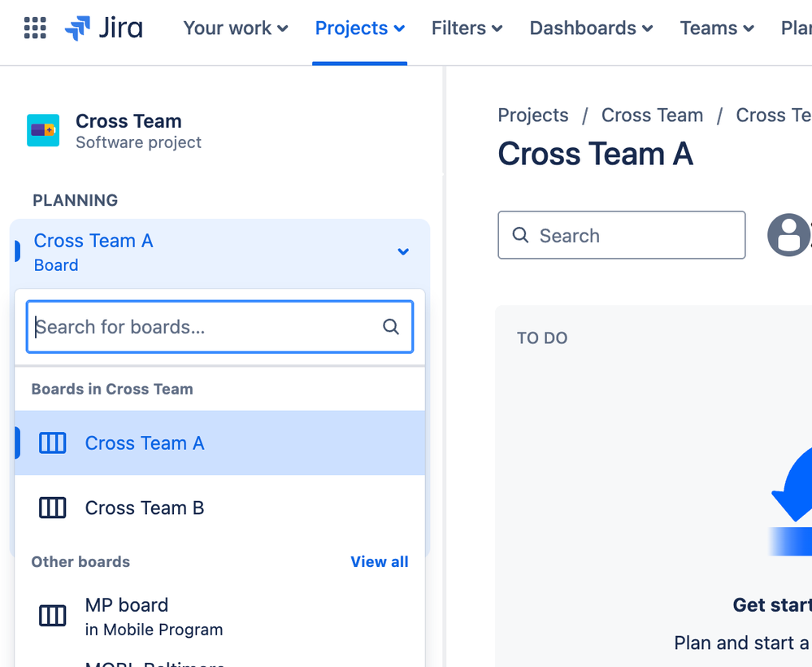
Task: Click the Cross Team A page title
Action: (595, 154)
